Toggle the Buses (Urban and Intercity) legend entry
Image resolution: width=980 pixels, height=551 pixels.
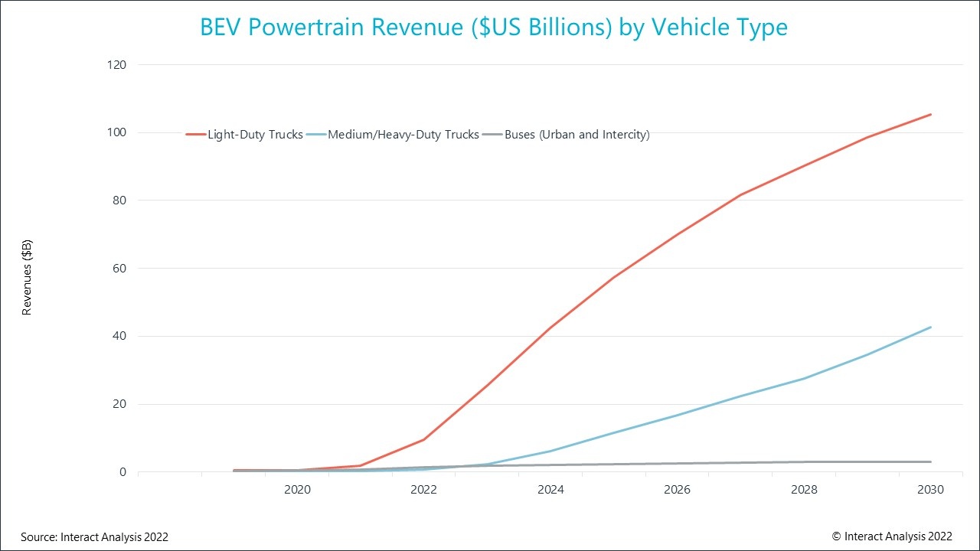click(x=577, y=134)
